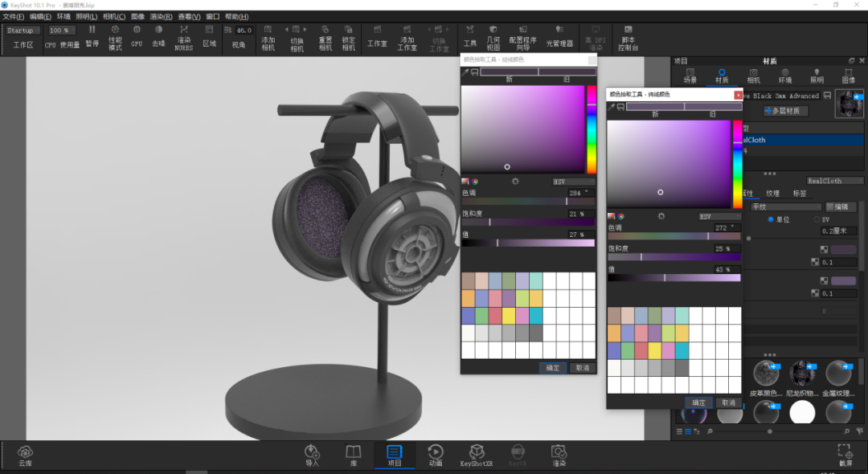868x474 pixels.
Task: Pick the yellow swatch in left color picker
Action: [508, 316]
